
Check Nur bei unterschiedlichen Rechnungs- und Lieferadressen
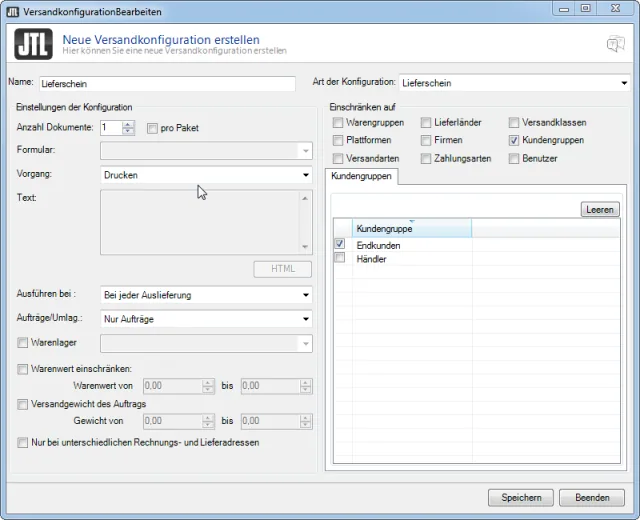click(22, 442)
